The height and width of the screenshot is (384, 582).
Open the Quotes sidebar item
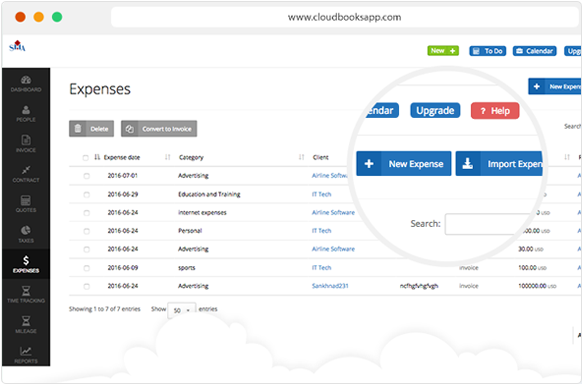pos(26,204)
